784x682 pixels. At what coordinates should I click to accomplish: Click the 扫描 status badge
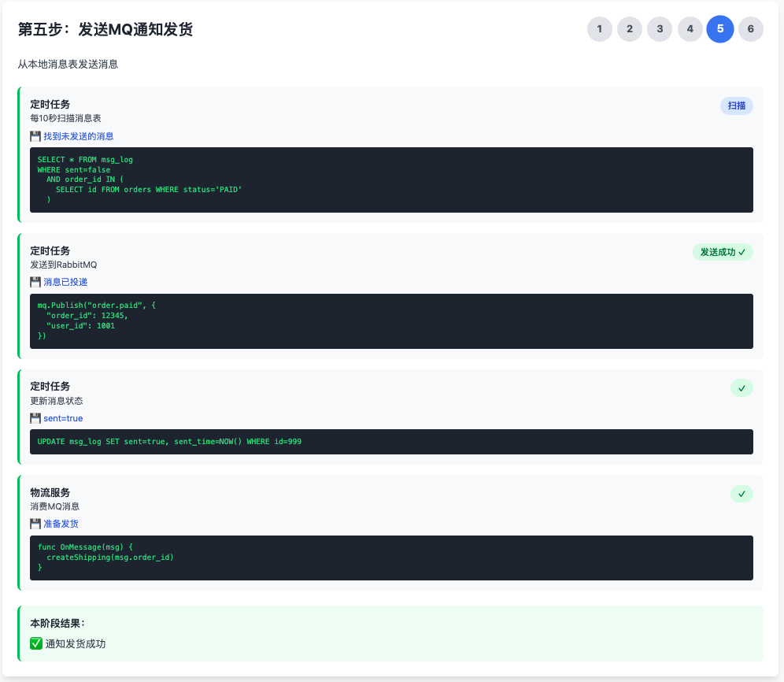click(x=736, y=106)
